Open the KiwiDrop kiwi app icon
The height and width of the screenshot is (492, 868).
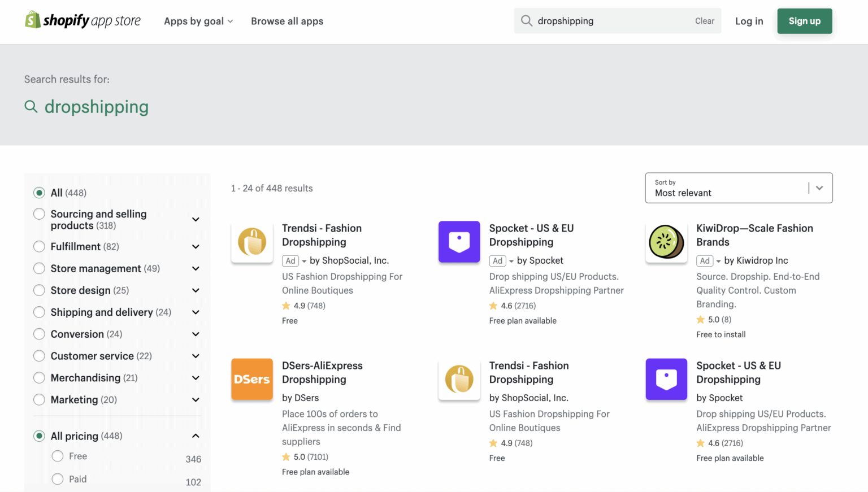click(666, 242)
